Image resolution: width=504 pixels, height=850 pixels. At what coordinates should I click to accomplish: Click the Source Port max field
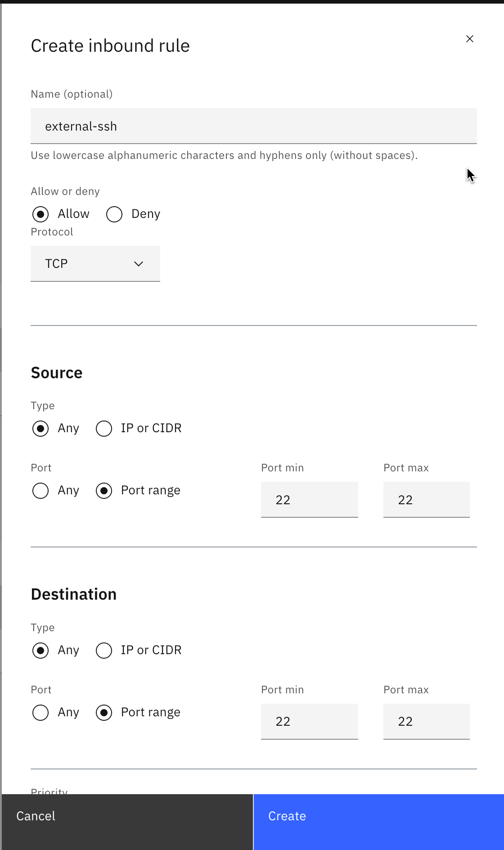click(426, 499)
